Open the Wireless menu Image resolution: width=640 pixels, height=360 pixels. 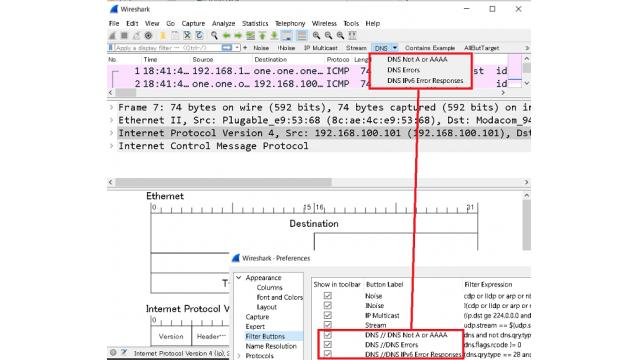(324, 23)
